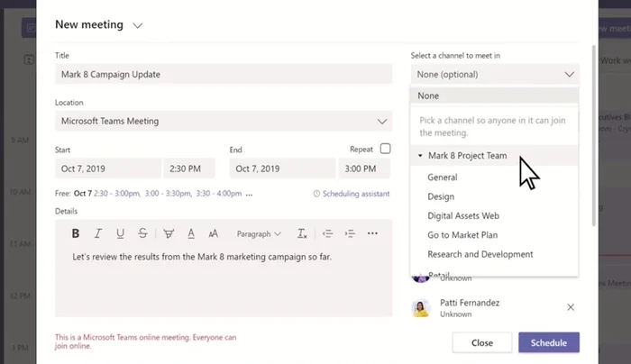
Task: Open the Scheduling assistant link
Action: tap(352, 194)
